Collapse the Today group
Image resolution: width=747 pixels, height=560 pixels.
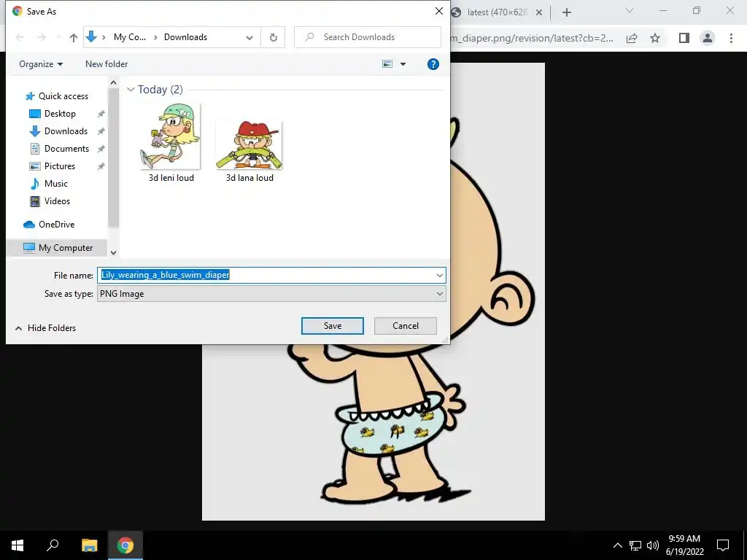pyautogui.click(x=131, y=90)
